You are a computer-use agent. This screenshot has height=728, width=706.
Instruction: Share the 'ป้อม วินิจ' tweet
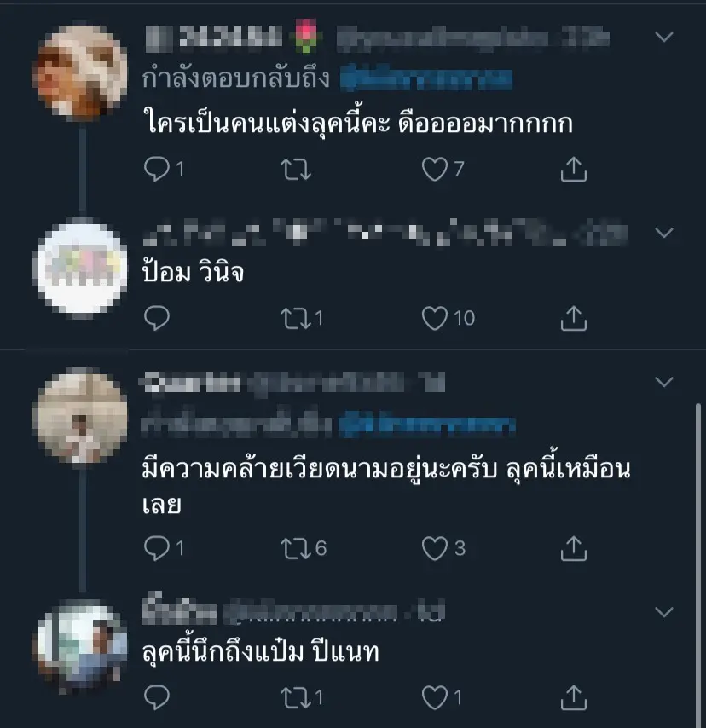574,319
